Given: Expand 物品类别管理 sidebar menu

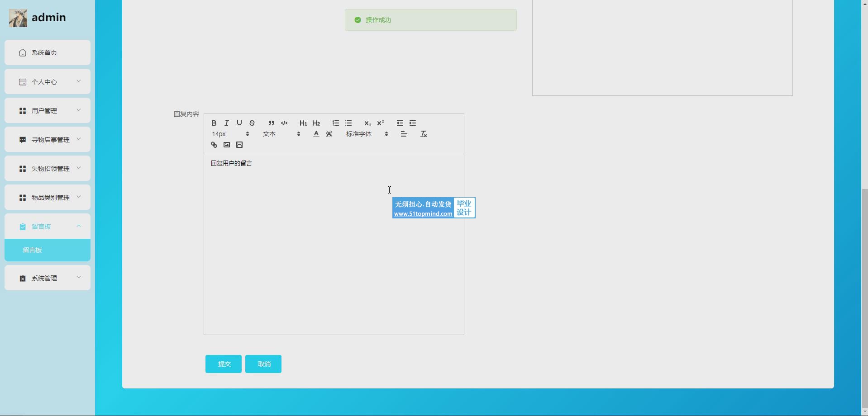Looking at the screenshot, I should pyautogui.click(x=48, y=197).
